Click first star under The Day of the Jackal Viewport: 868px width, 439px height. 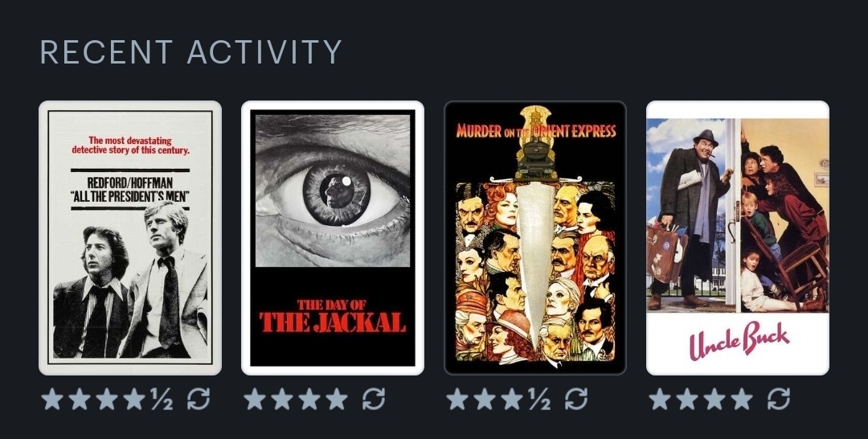[255, 399]
